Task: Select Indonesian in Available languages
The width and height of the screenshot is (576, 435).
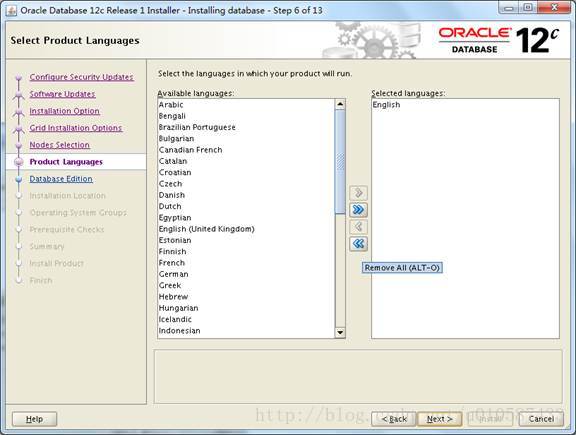Action: click(246, 331)
